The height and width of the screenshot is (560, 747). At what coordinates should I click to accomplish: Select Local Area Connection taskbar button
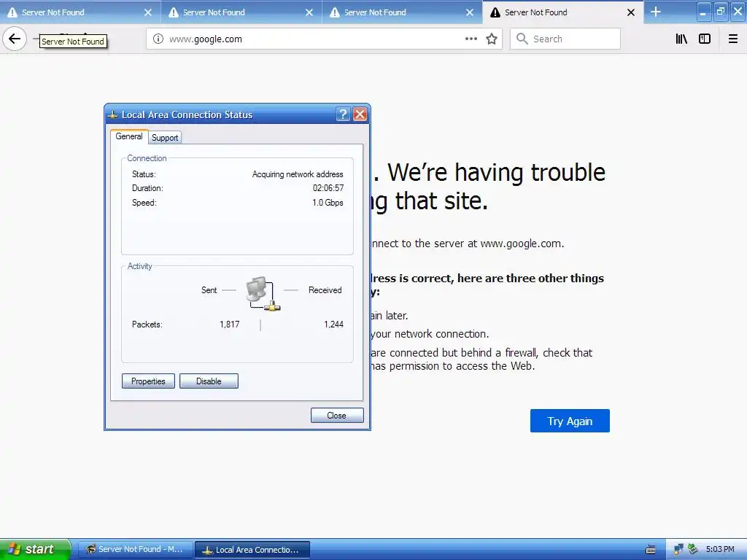(x=252, y=550)
